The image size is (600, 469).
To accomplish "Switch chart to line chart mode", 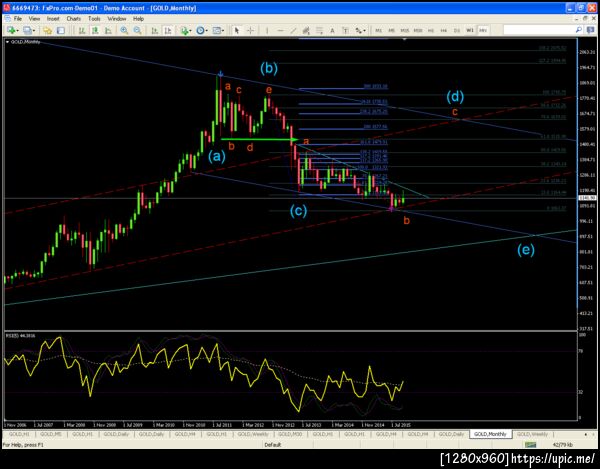I will pyautogui.click(x=108, y=30).
